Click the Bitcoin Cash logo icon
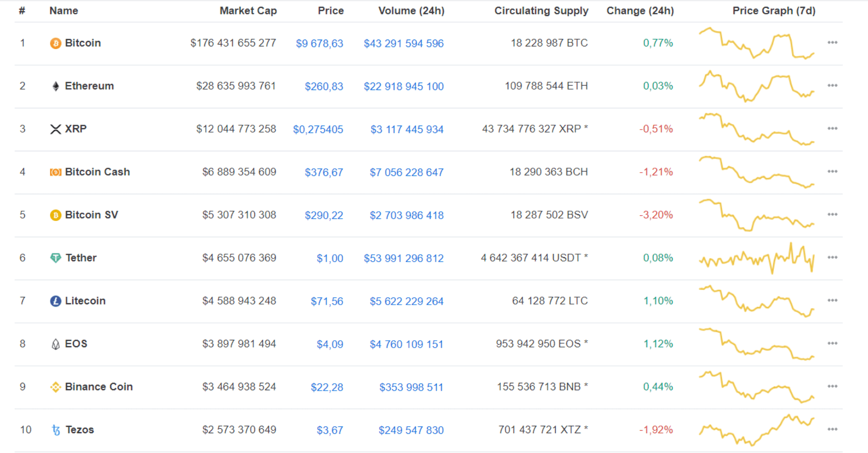The width and height of the screenshot is (868, 453). pos(55,172)
